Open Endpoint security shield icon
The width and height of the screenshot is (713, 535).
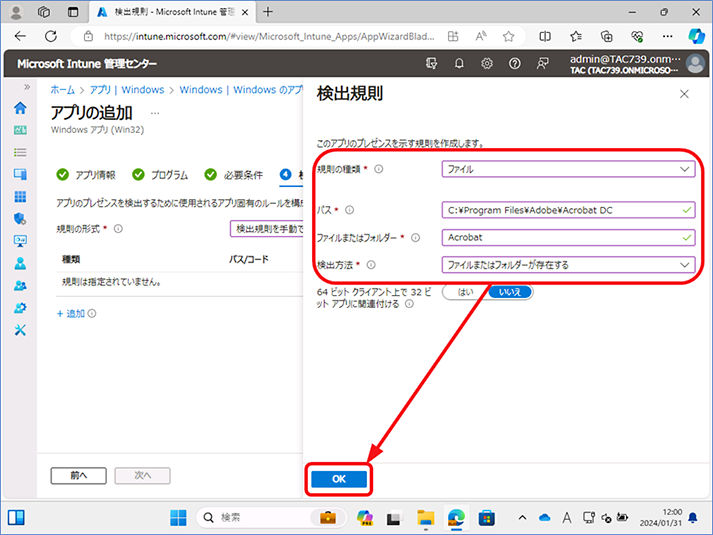pyautogui.click(x=20, y=219)
